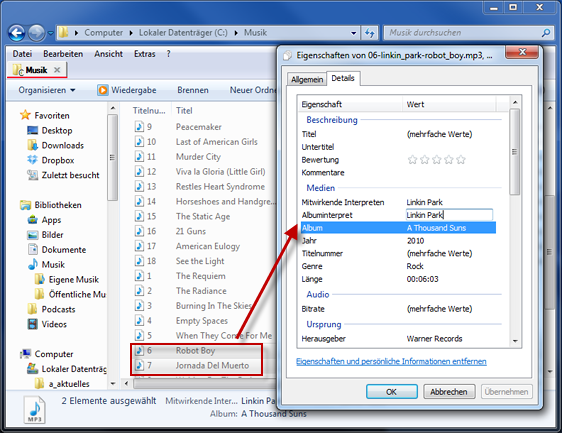Viewport: 562px width, 433px height.
Task: Open the Ansicht menu
Action: click(108, 54)
